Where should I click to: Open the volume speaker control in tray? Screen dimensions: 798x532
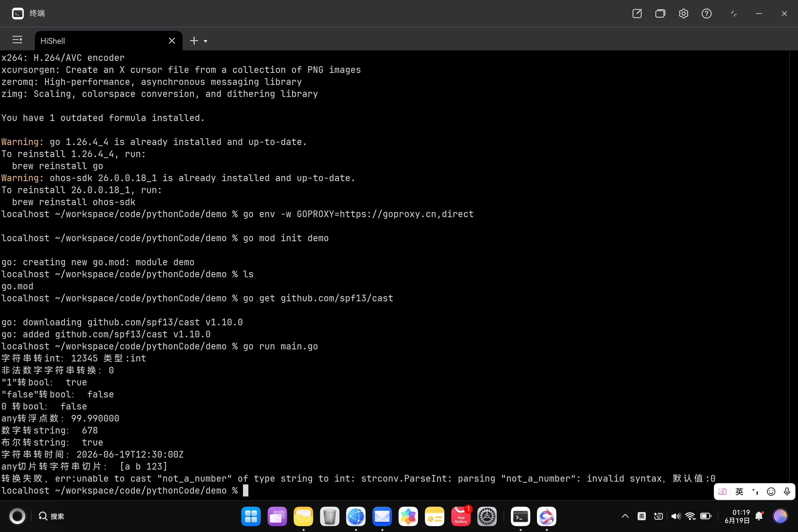coord(675,516)
